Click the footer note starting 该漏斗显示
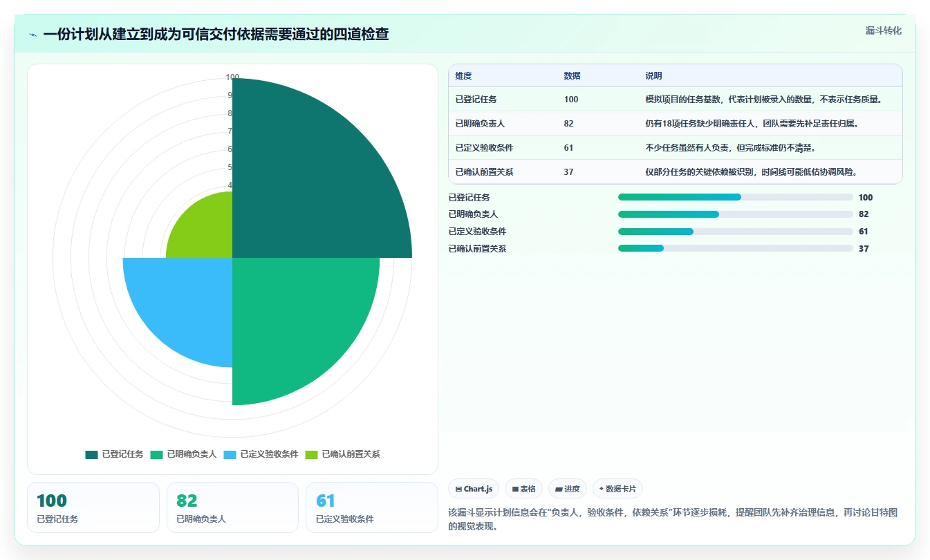The width and height of the screenshot is (930, 560). click(x=673, y=519)
